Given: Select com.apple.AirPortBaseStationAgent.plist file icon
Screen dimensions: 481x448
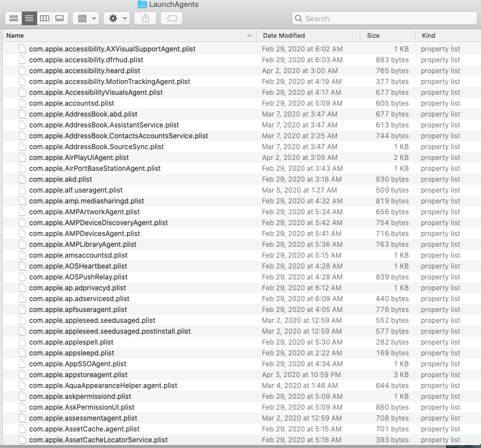Looking at the screenshot, I should [x=22, y=169].
